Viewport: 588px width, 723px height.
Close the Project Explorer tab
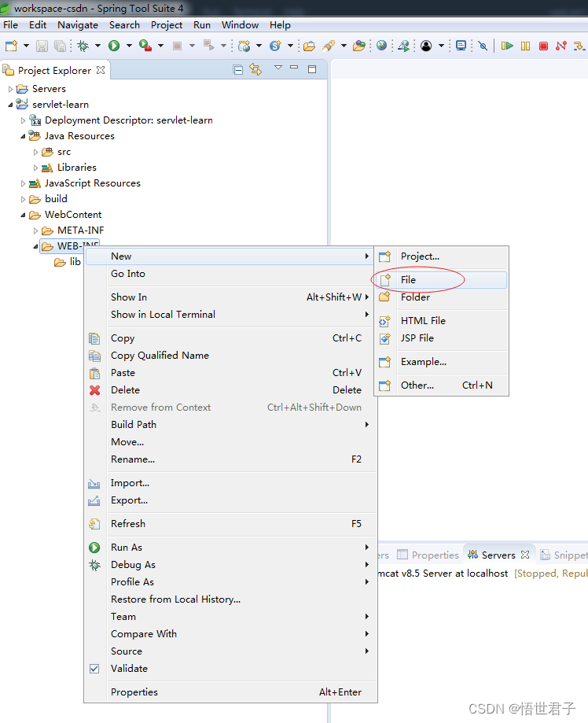point(101,70)
